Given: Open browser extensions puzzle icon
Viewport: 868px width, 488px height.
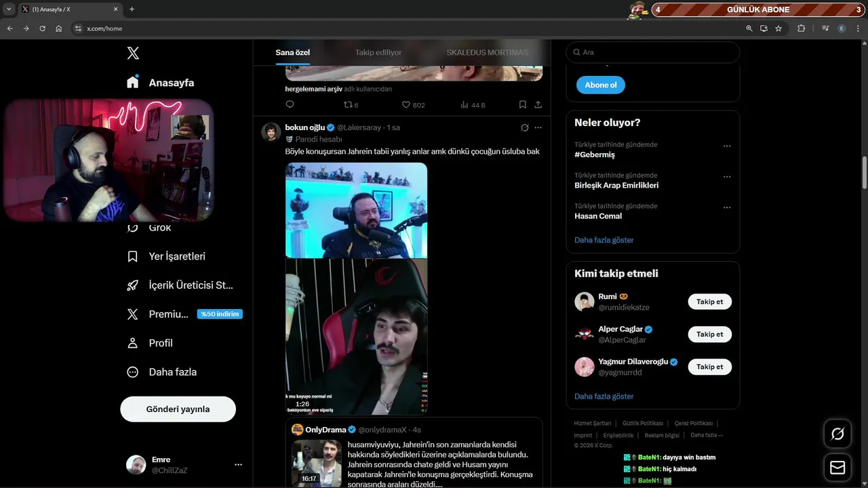Looking at the screenshot, I should point(801,28).
